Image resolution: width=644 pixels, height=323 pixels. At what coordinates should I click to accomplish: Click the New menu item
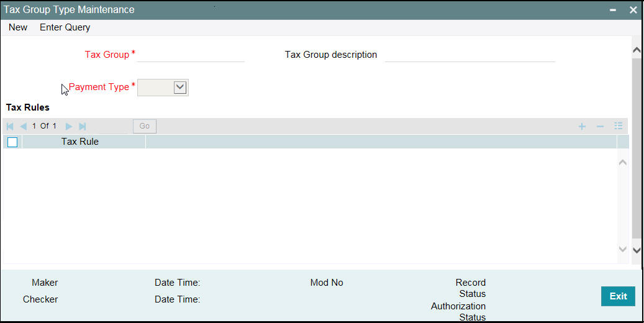[18, 27]
